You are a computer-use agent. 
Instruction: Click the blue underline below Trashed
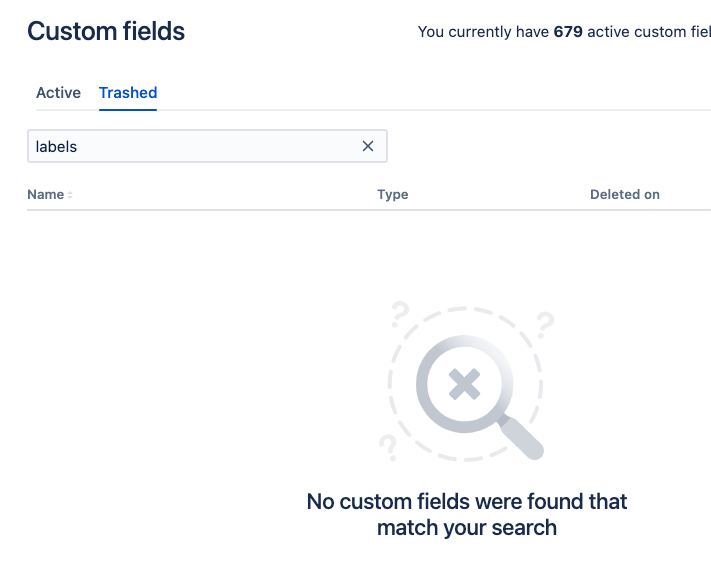(x=128, y=109)
